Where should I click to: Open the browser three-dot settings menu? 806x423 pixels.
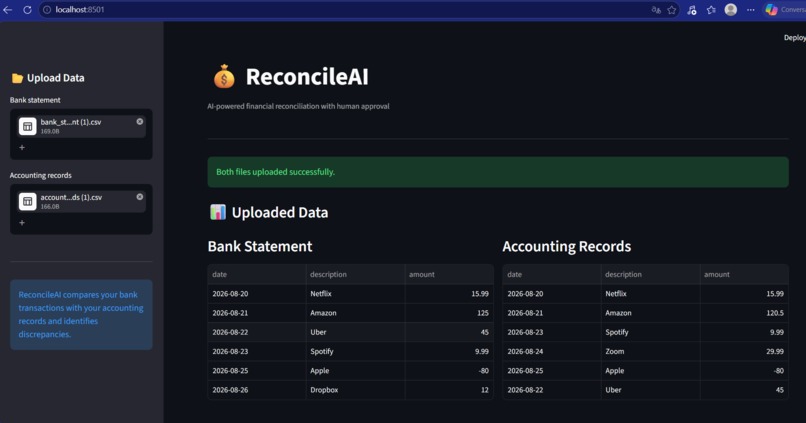tap(750, 10)
